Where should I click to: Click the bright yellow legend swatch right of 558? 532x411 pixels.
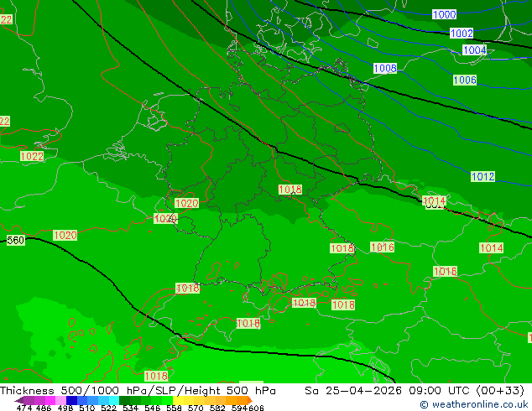[178, 400]
